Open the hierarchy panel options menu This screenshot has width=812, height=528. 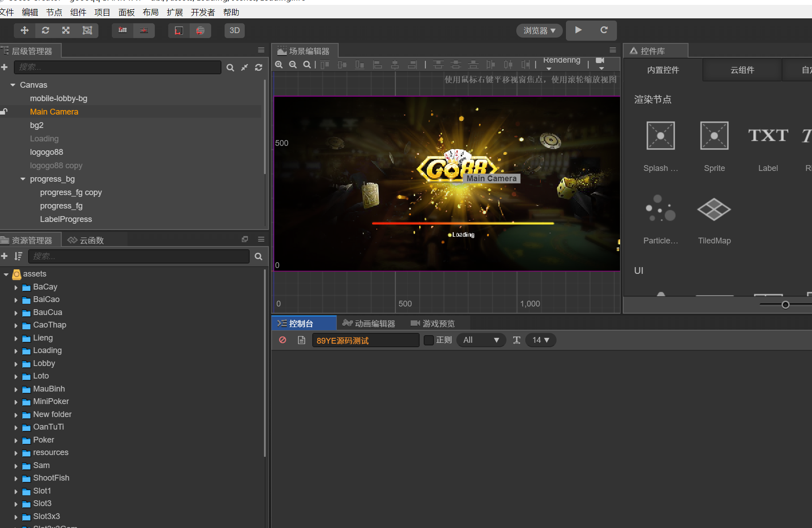click(261, 50)
